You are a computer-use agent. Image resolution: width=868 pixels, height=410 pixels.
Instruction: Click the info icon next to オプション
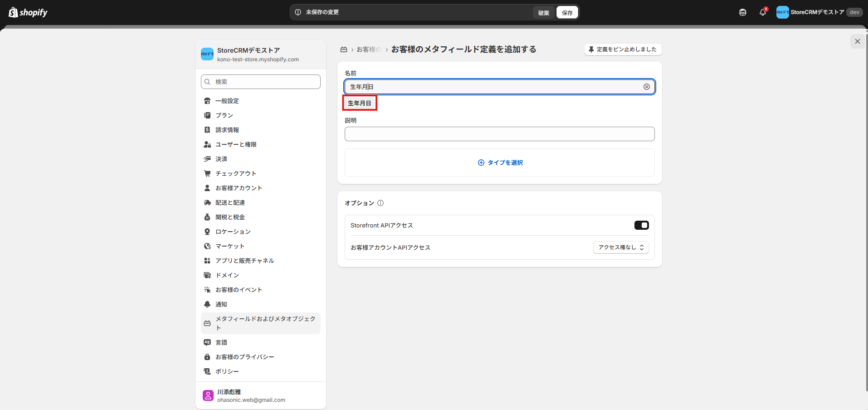point(380,203)
